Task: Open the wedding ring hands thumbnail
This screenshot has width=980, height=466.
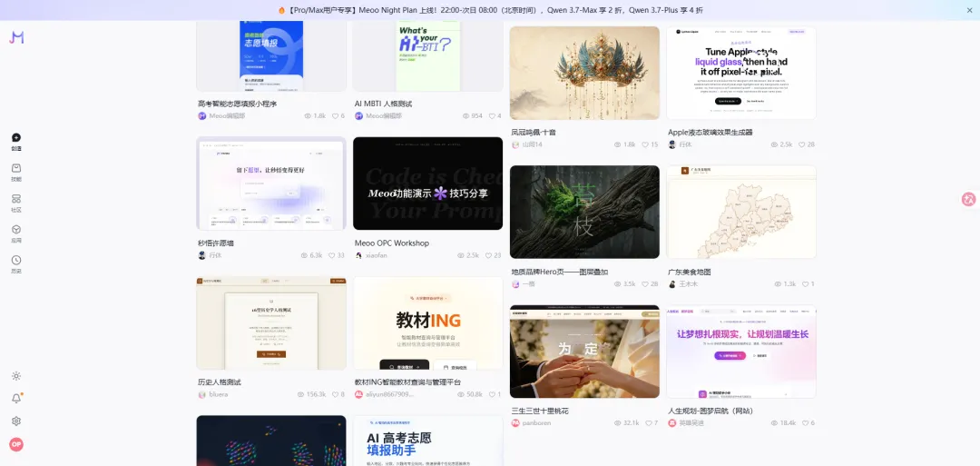Action: tap(585, 352)
